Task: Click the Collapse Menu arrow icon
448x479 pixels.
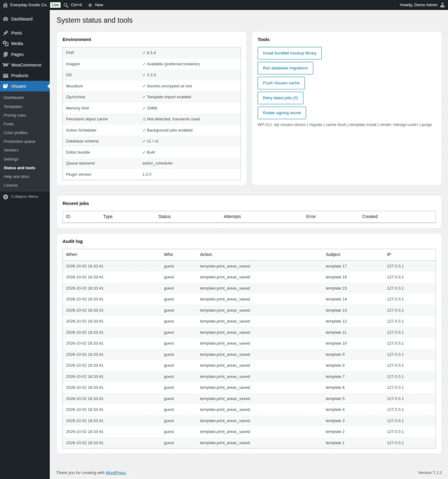Action: pos(6,197)
